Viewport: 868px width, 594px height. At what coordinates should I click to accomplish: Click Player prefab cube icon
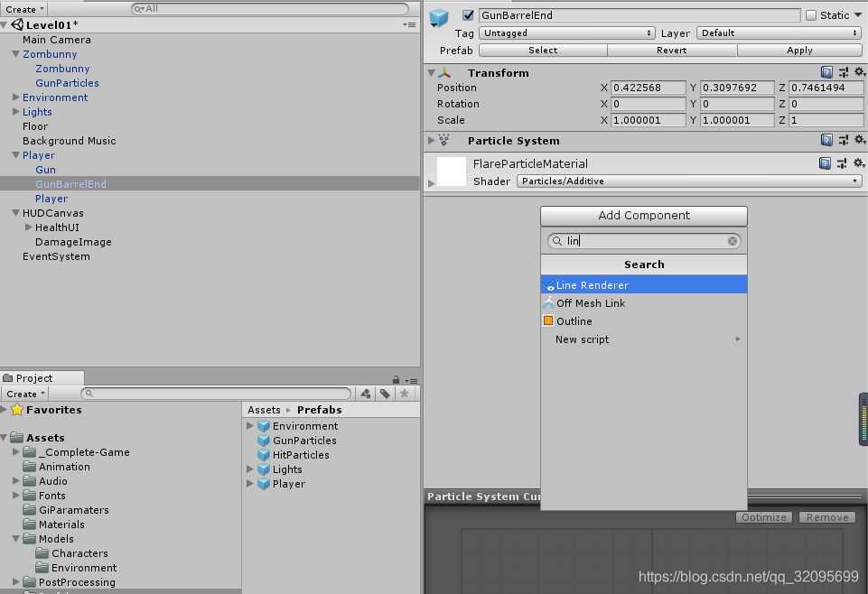click(264, 483)
